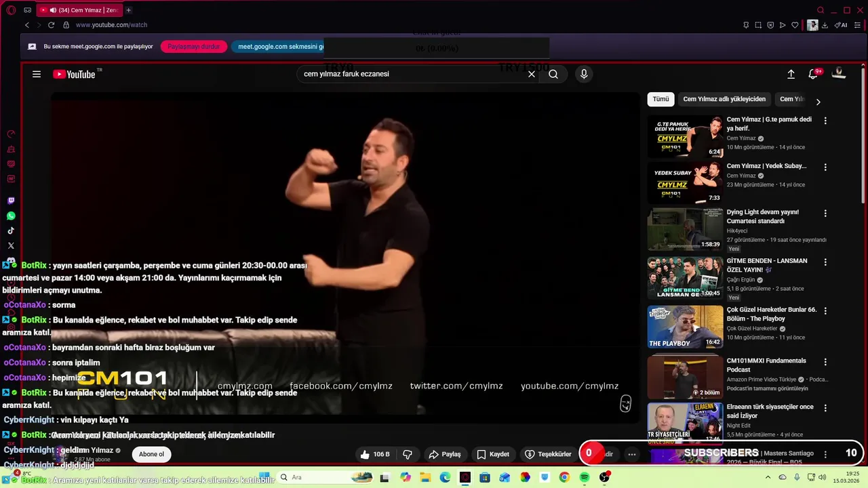Image resolution: width=868 pixels, height=488 pixels.
Task: Open YouTube notifications bell
Action: tap(813, 74)
